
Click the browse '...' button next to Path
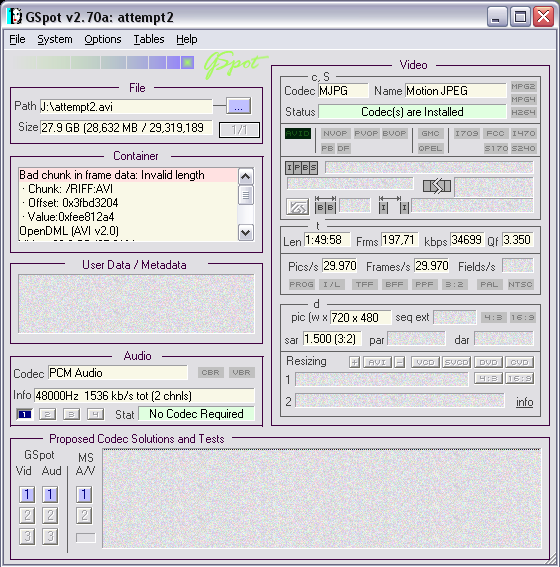point(238,107)
